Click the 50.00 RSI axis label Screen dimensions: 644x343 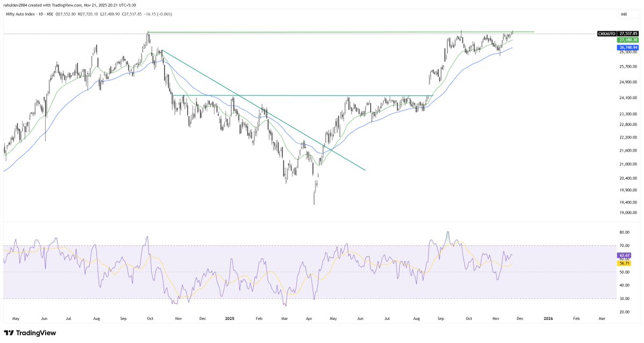pyautogui.click(x=625, y=272)
